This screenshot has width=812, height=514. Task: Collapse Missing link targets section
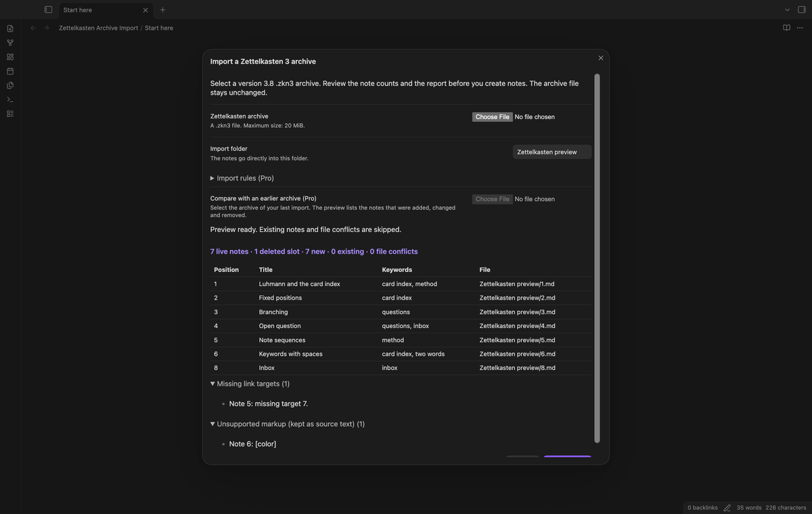tap(250, 383)
